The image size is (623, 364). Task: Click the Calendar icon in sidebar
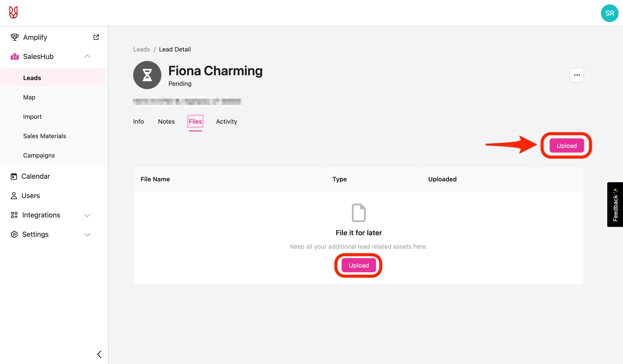click(14, 176)
